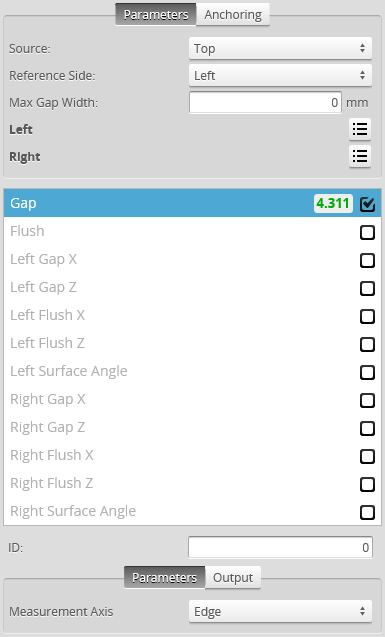
Task: Tick the Right Gap Z checkbox
Action: click(x=367, y=428)
